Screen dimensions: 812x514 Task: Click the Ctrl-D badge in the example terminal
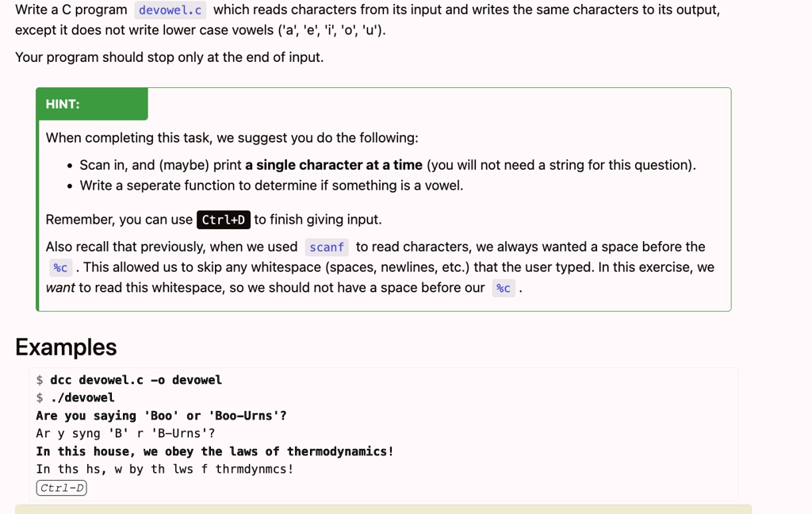pos(61,488)
